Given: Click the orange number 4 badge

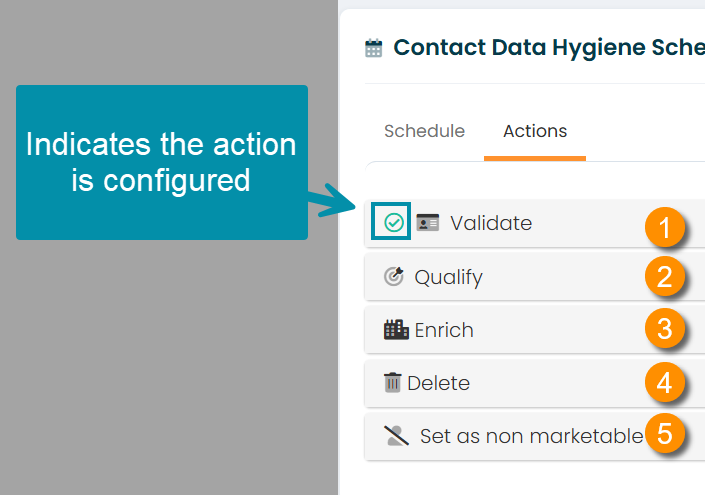Looking at the screenshot, I should point(665,382).
